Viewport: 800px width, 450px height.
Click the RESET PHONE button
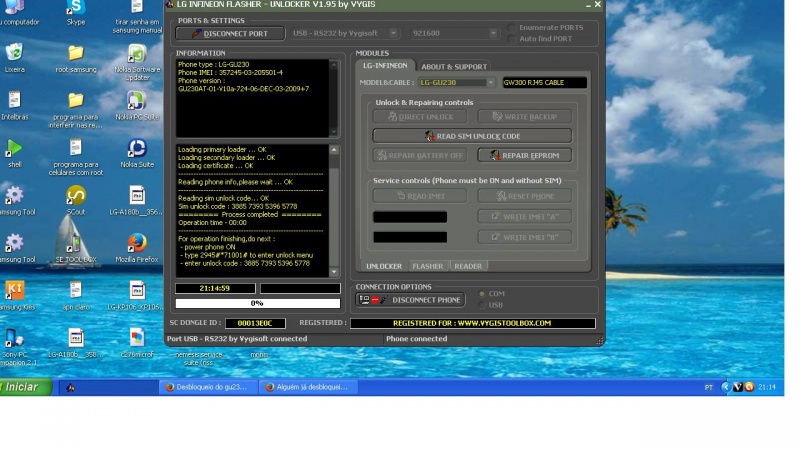[x=524, y=196]
